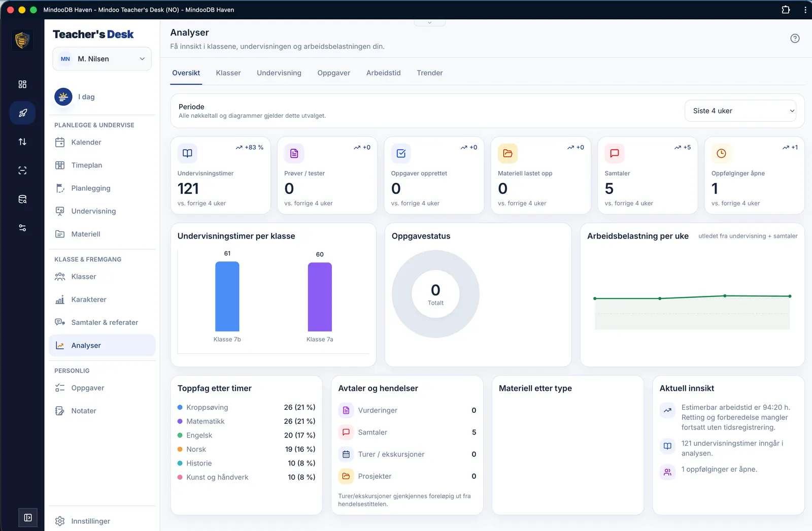The image size is (812, 531).
Task: Switch to the Trender tab
Action: point(429,73)
